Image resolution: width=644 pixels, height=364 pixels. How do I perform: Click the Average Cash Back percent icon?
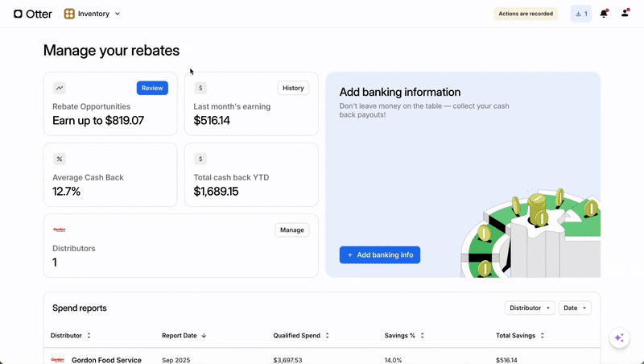pyautogui.click(x=60, y=159)
